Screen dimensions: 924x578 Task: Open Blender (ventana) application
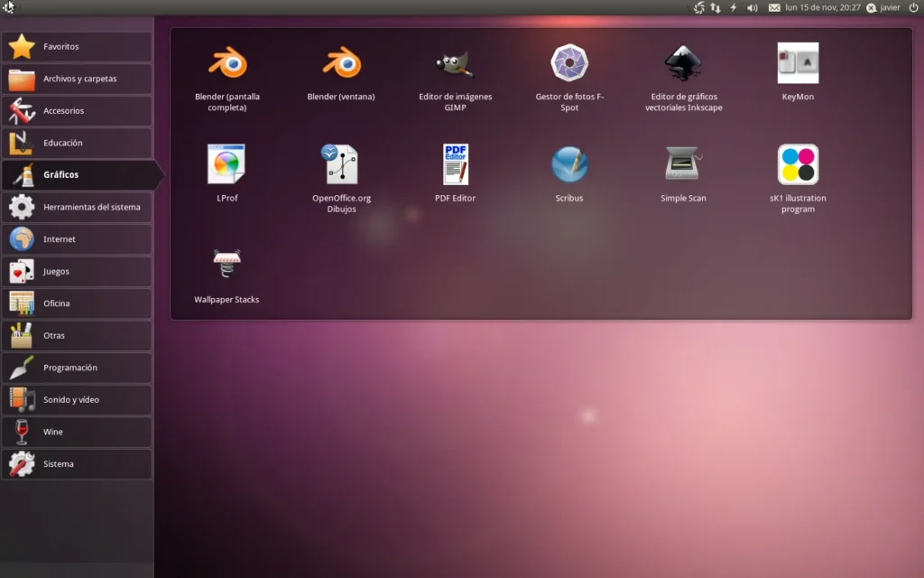tap(341, 64)
